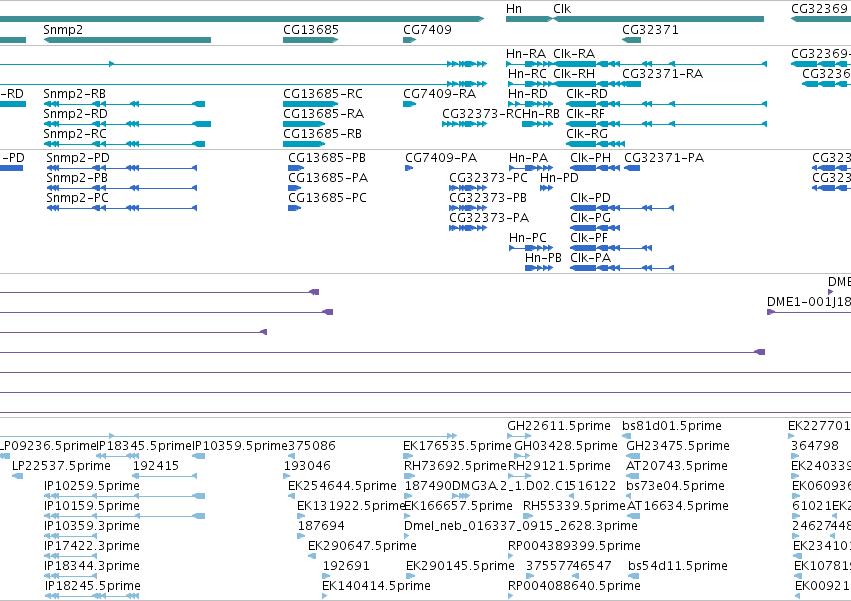The width and height of the screenshot is (851, 601).
Task: Click protein Hn-PC
Action: [x=528, y=238]
